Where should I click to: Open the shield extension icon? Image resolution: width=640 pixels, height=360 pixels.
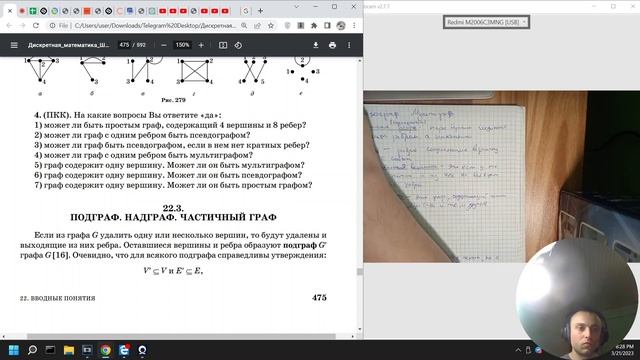point(287,25)
